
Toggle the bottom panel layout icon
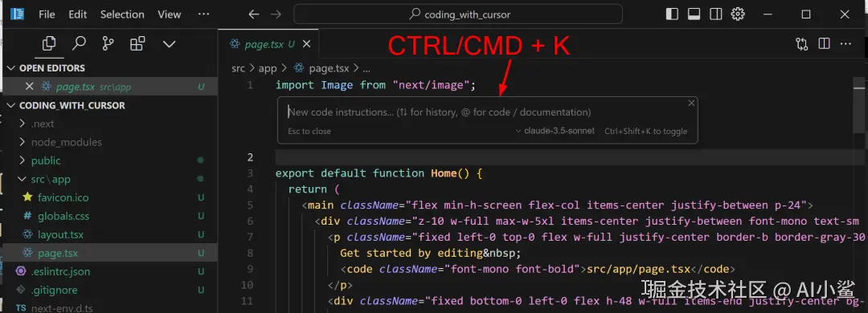(x=694, y=14)
